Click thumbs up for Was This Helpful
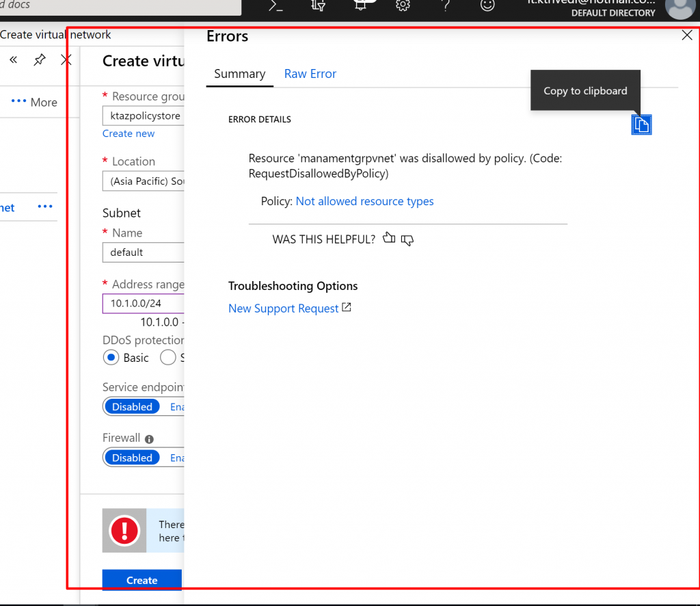The height and width of the screenshot is (606, 700). pyautogui.click(x=389, y=239)
